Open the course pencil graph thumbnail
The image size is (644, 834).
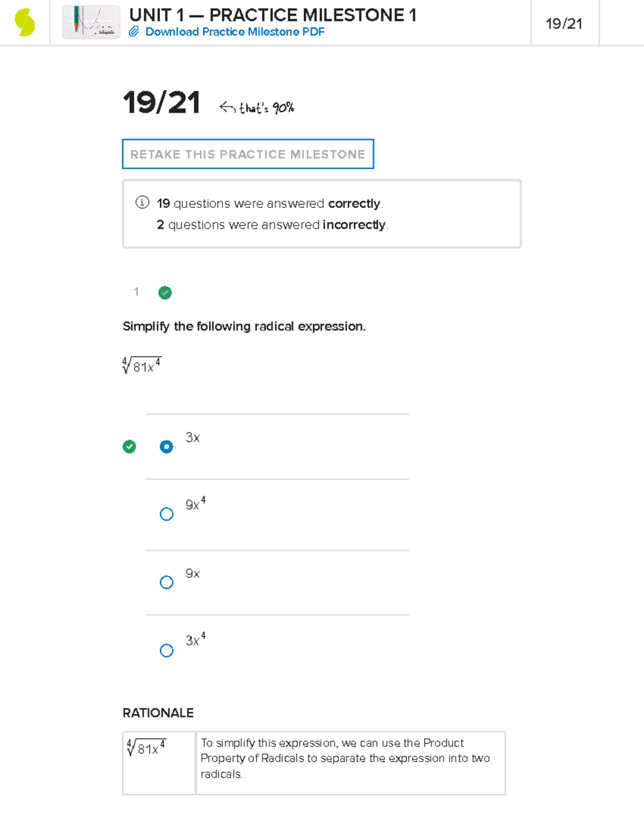91,23
